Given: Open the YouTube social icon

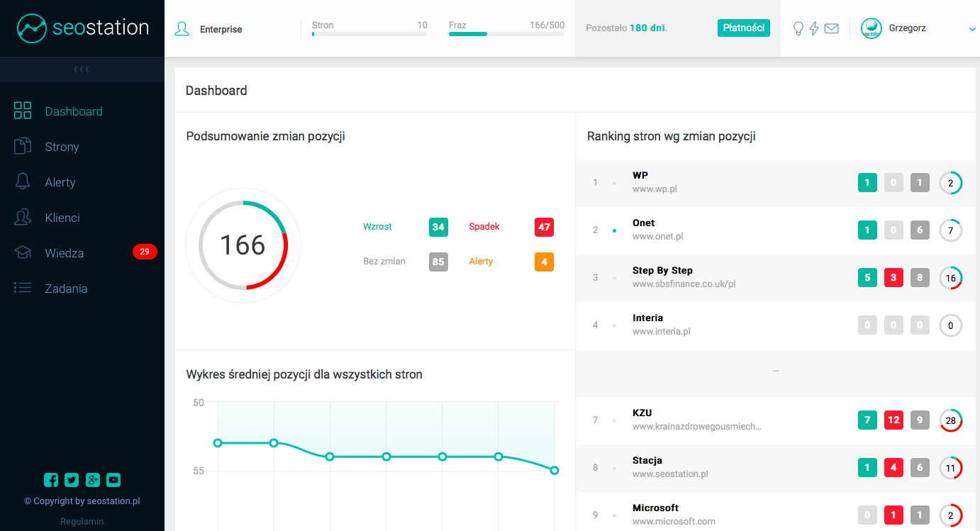Looking at the screenshot, I should point(113,480).
